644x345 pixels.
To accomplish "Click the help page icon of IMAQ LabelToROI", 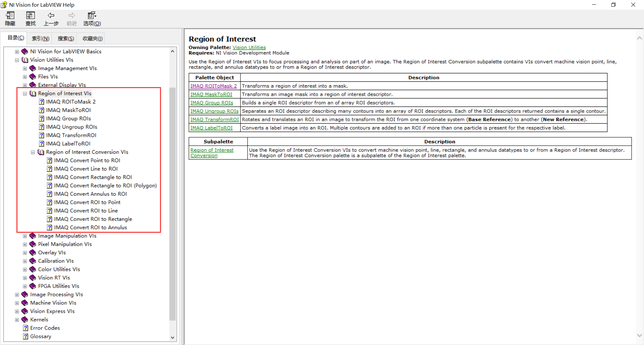I will click(41, 143).
